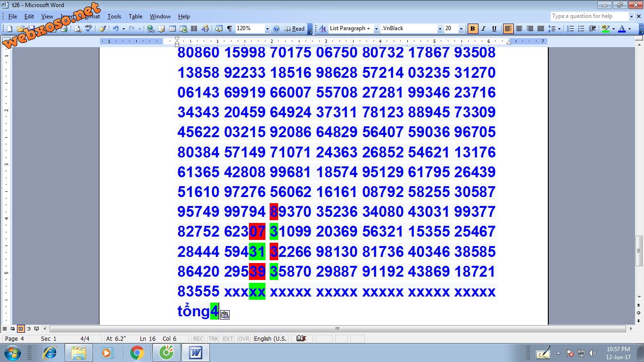Open the Table menu

[x=136, y=16]
